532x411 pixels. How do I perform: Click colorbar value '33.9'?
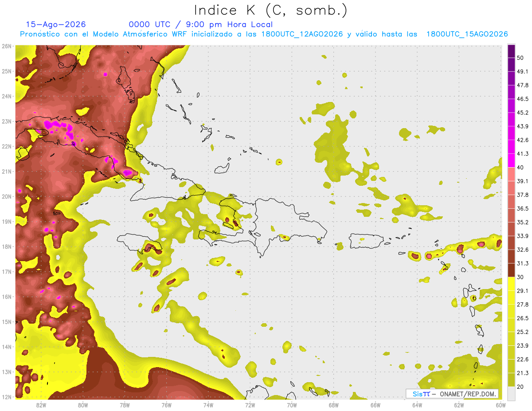click(523, 236)
